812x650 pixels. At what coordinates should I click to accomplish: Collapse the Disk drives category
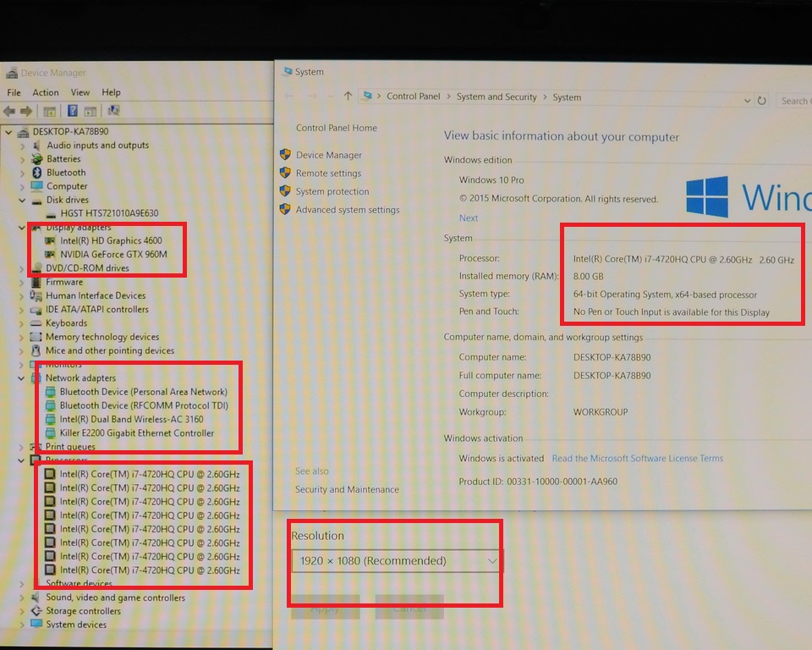(22, 200)
